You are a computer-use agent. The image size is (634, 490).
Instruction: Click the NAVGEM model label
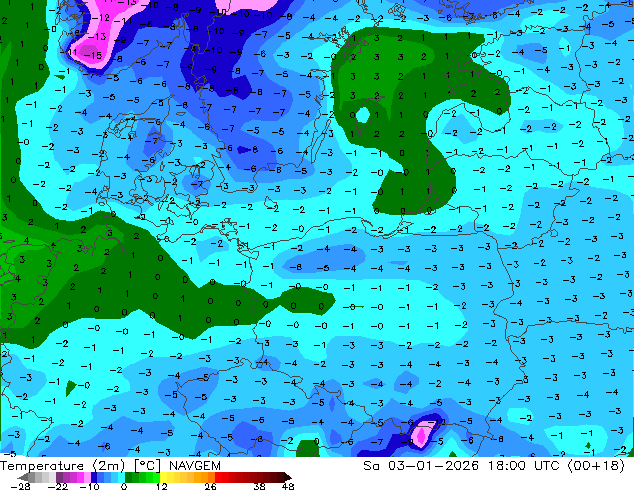point(195,466)
